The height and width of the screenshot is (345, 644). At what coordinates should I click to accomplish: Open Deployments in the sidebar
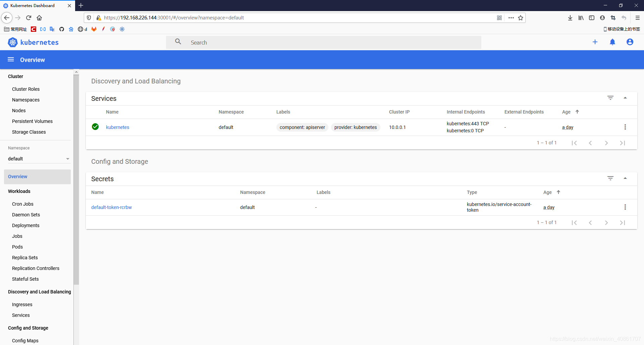pos(25,225)
